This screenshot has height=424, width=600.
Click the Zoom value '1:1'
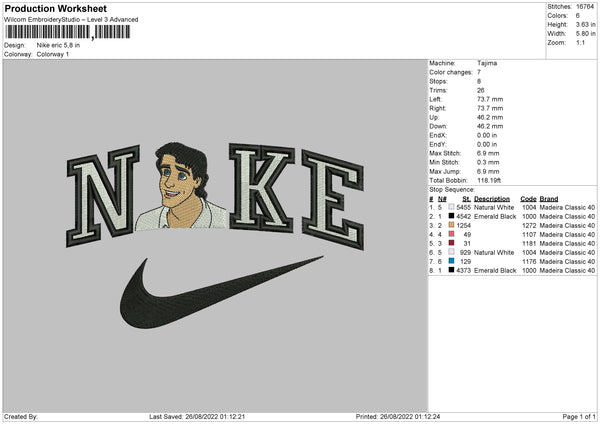coord(580,42)
